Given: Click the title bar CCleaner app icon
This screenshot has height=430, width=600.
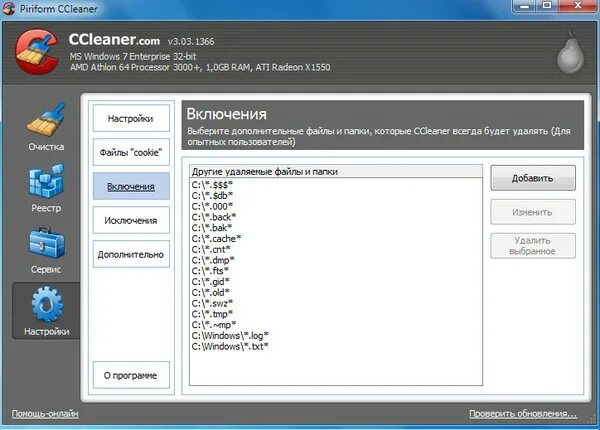Looking at the screenshot, I should coord(8,8).
